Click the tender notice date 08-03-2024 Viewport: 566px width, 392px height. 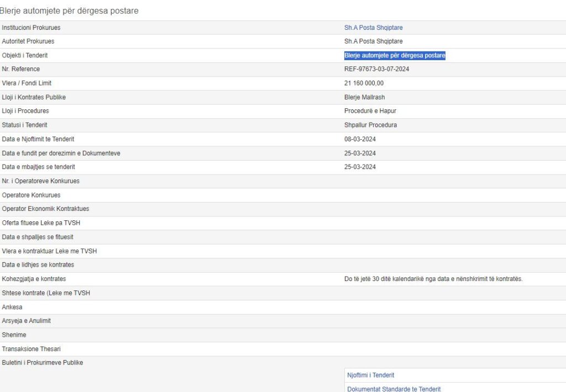pyautogui.click(x=360, y=139)
